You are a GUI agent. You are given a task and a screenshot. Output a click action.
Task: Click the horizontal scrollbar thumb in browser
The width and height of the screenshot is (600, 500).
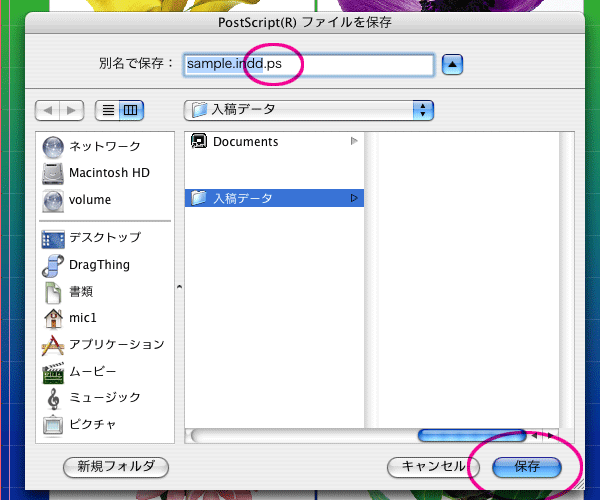coord(472,435)
